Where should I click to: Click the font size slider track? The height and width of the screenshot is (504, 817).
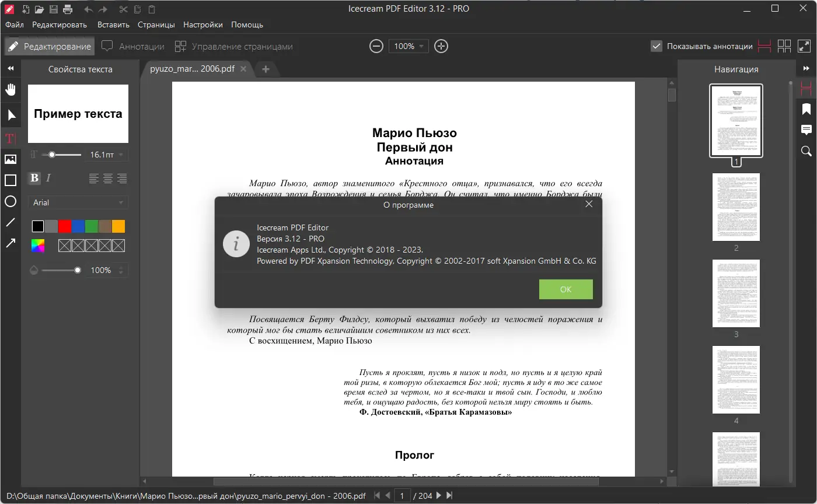[62, 155]
